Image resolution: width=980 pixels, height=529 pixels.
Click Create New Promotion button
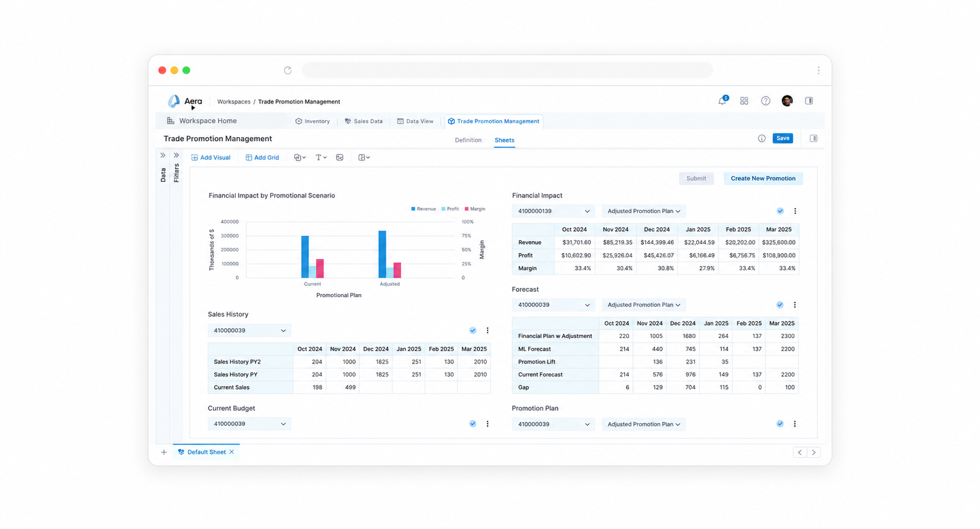763,179
